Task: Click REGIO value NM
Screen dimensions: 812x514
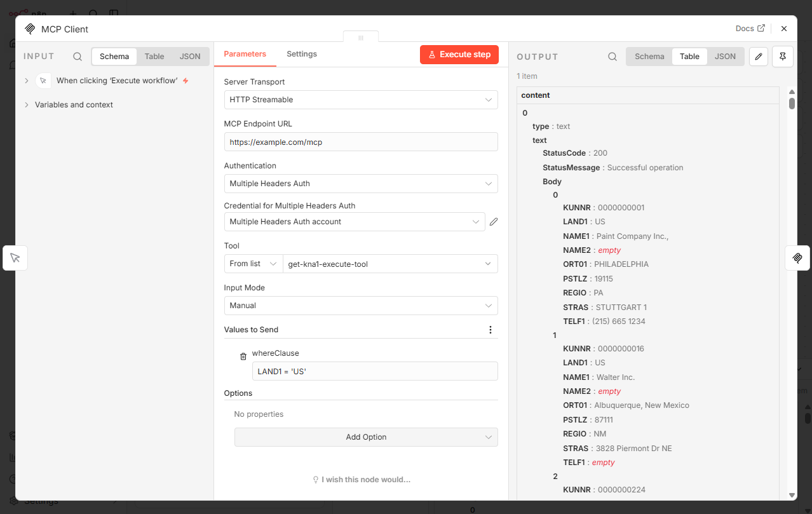Action: pos(599,434)
